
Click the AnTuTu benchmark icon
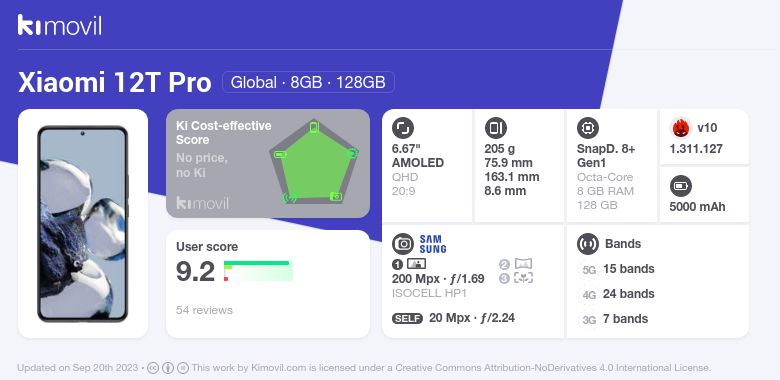[x=681, y=128]
